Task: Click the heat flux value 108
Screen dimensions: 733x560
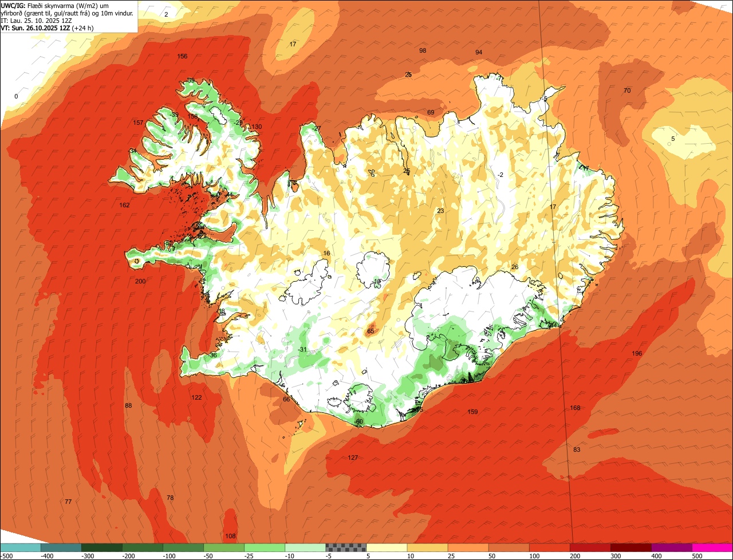Action: (230, 536)
